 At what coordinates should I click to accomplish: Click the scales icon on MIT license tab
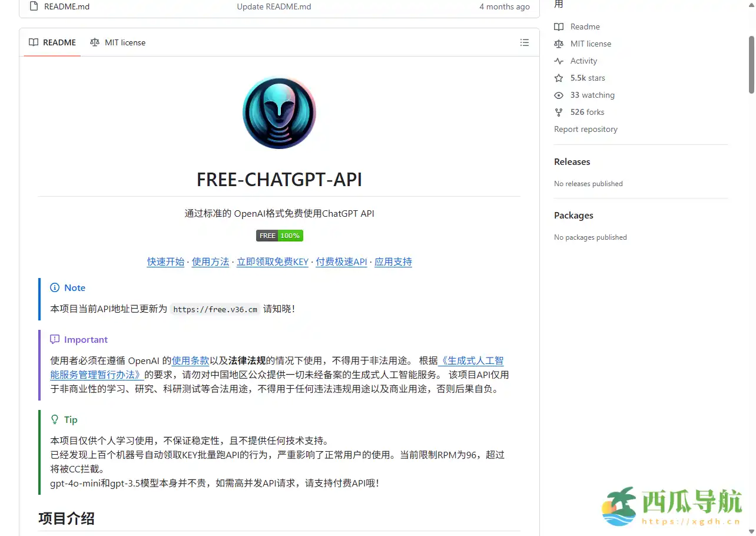[x=94, y=42]
